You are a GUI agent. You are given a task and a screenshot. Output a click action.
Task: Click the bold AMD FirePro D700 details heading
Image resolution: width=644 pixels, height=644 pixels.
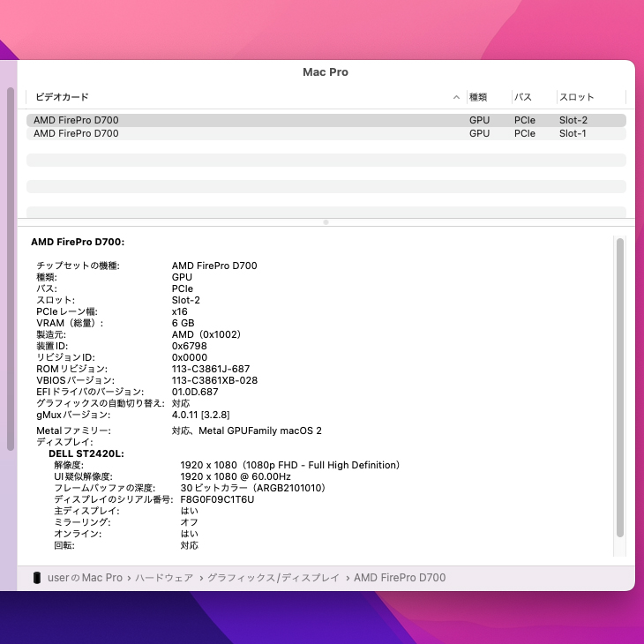click(x=78, y=241)
